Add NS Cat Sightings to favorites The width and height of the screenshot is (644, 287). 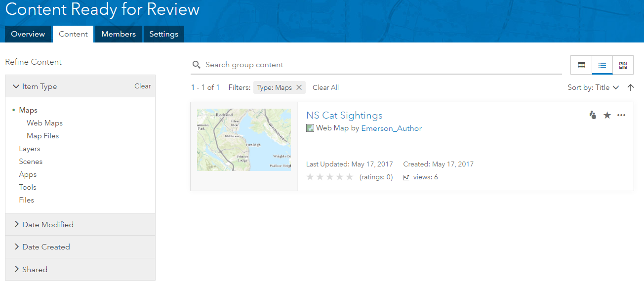(607, 115)
